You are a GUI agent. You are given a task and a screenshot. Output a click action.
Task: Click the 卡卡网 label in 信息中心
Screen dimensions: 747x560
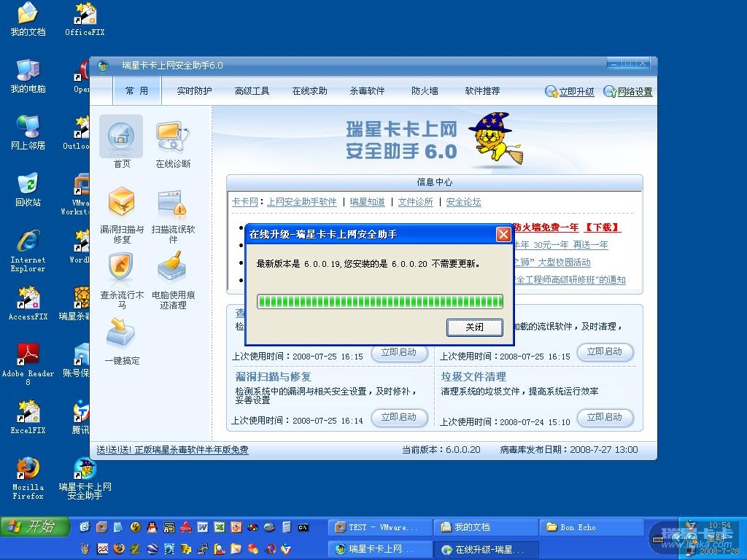point(244,202)
